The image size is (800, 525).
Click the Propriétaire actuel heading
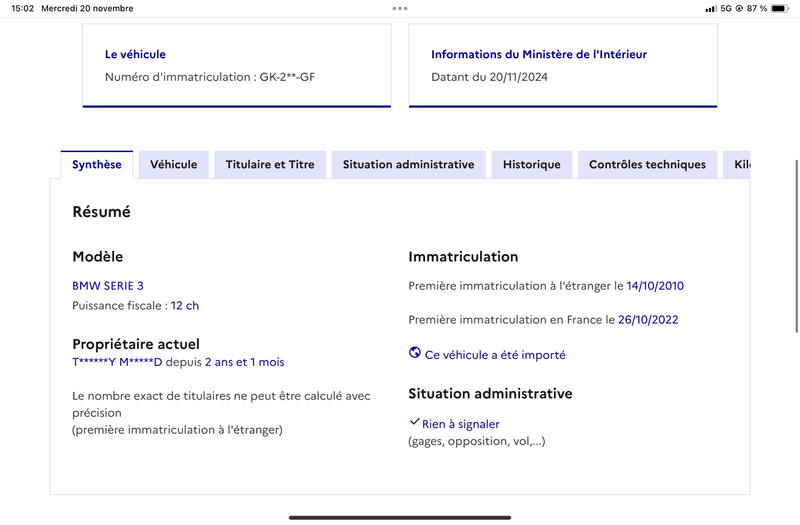[136, 344]
